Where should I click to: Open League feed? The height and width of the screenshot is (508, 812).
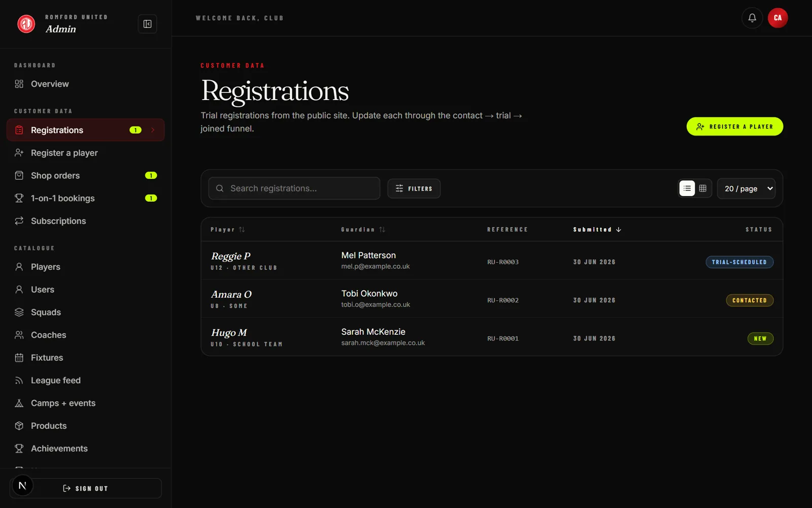pos(85,380)
